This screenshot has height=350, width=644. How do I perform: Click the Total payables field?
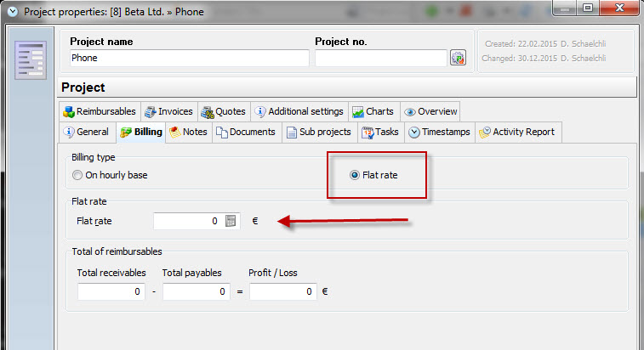click(197, 291)
